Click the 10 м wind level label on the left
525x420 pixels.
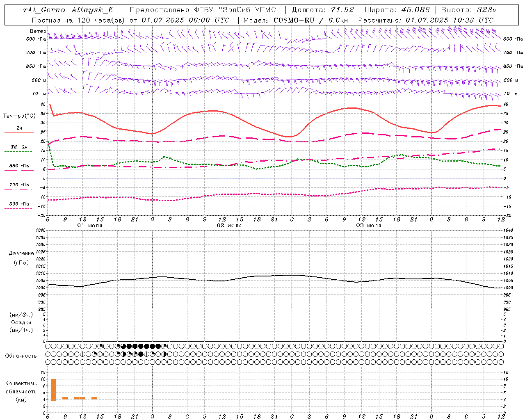39,94
